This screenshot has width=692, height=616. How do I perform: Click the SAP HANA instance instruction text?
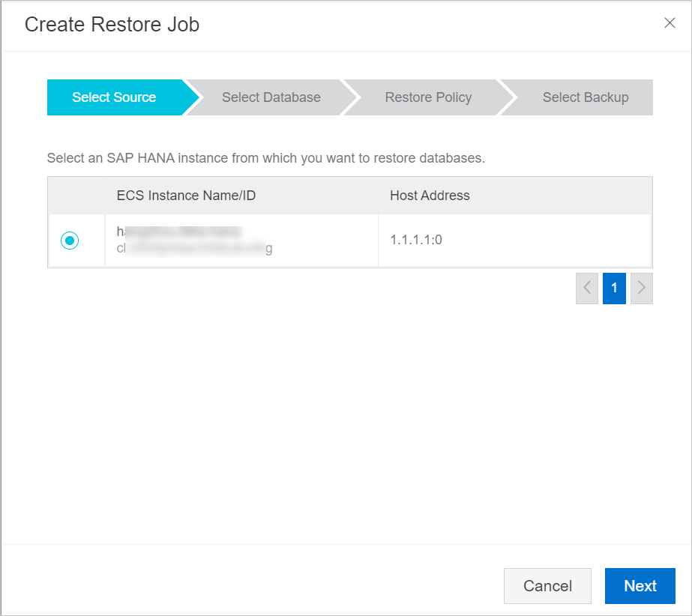(x=266, y=159)
